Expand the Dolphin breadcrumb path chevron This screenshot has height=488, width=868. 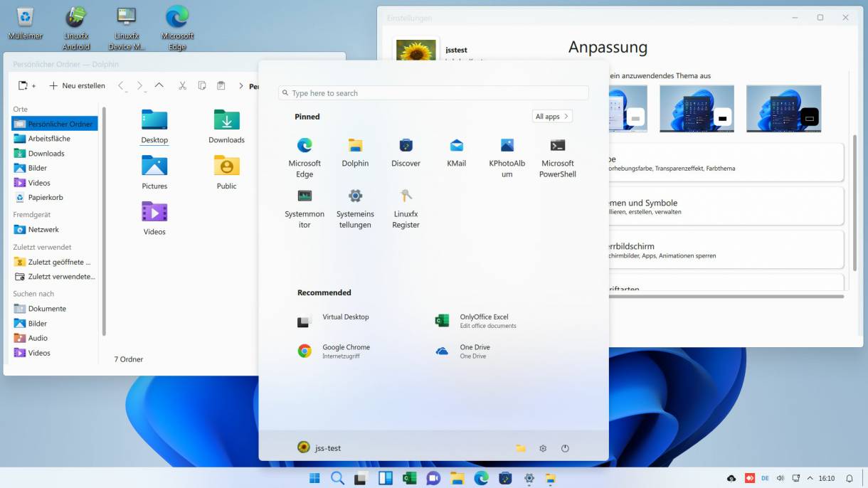click(240, 85)
